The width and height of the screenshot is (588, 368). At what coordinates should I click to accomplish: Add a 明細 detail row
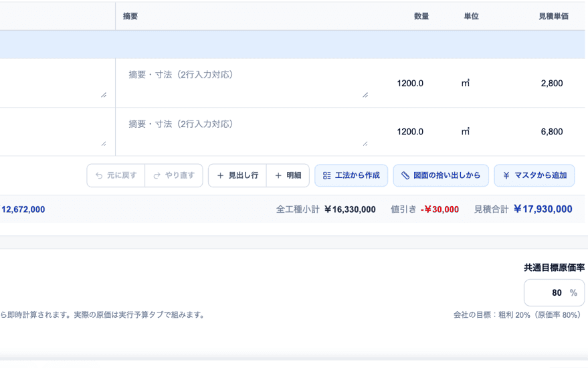click(x=288, y=175)
